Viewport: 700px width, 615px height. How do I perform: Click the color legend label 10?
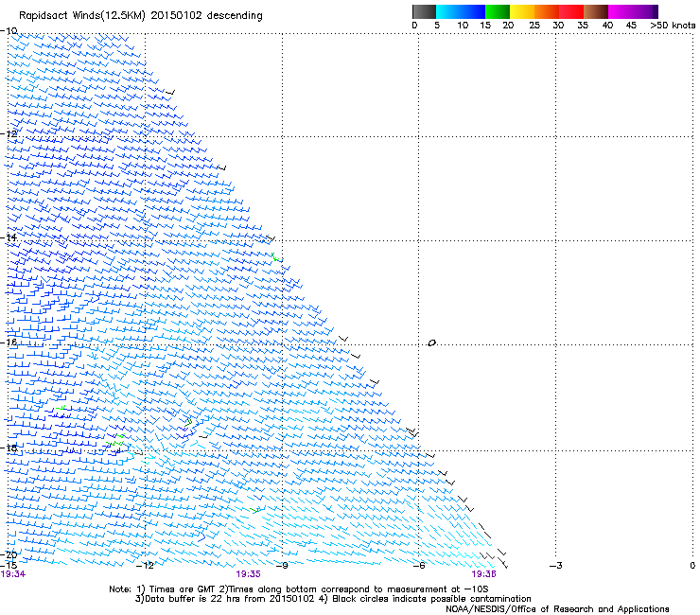(463, 26)
